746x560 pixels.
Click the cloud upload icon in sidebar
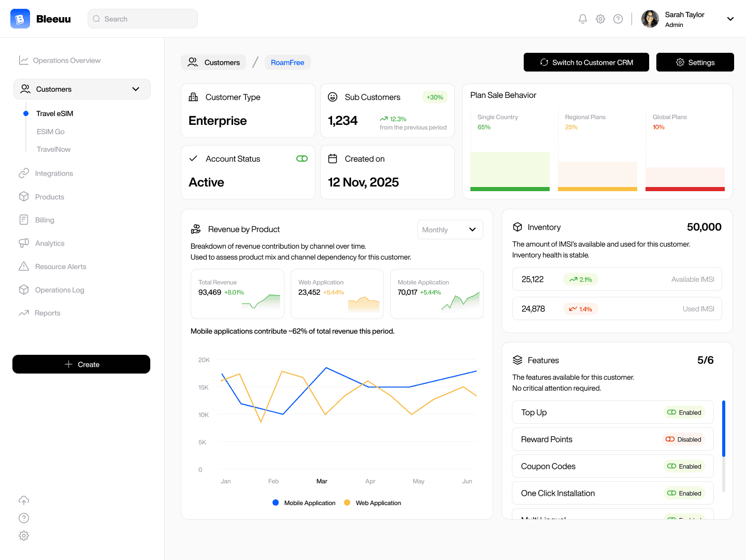click(x=24, y=500)
